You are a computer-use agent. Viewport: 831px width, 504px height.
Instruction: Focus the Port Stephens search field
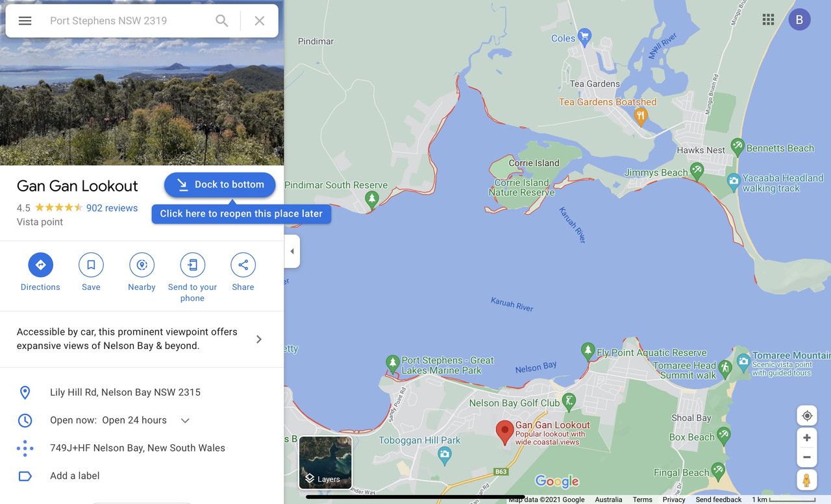(x=127, y=21)
